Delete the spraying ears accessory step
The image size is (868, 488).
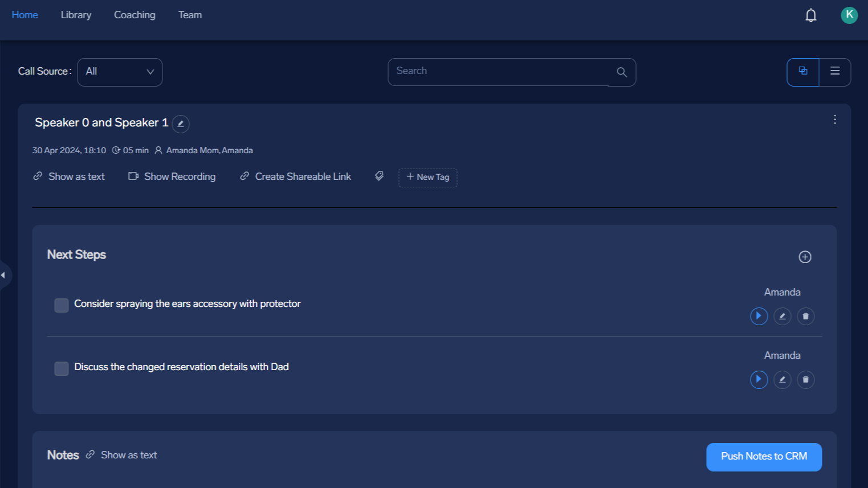(x=805, y=316)
